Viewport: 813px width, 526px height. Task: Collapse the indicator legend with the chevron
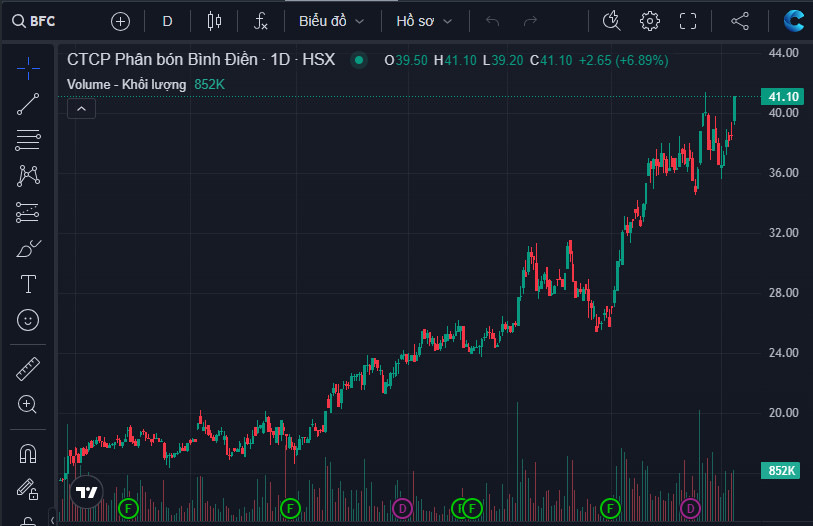coord(82,109)
